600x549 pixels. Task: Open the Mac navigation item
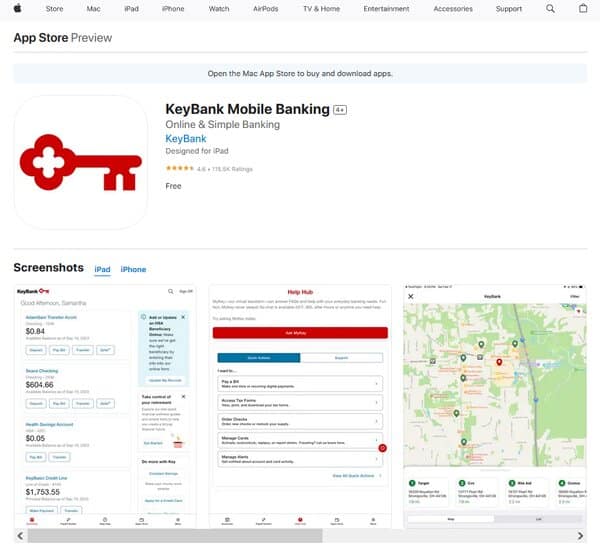pyautogui.click(x=93, y=8)
